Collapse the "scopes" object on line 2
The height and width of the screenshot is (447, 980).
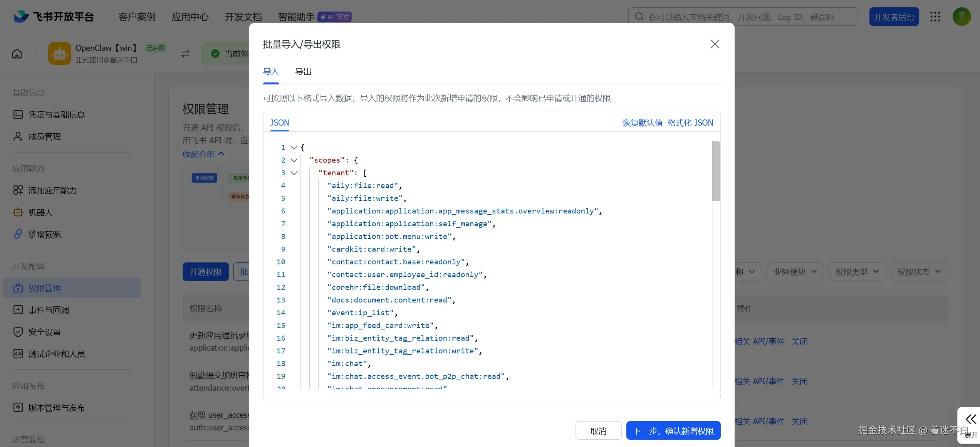[x=294, y=160]
